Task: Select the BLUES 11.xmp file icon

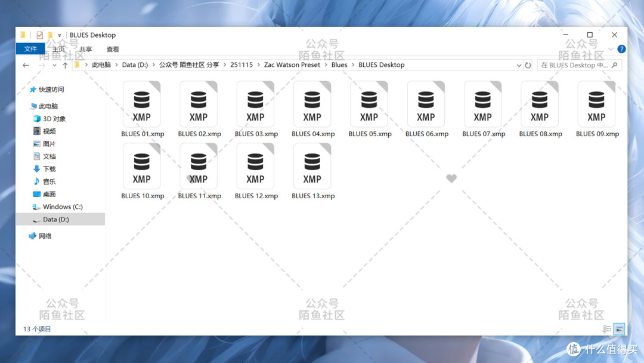Action: [199, 166]
